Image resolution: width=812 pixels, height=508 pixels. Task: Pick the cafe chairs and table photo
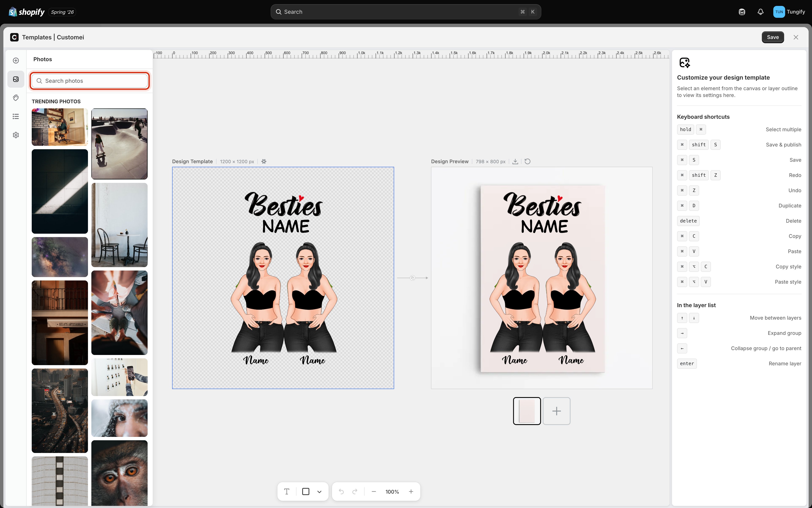[x=119, y=225]
